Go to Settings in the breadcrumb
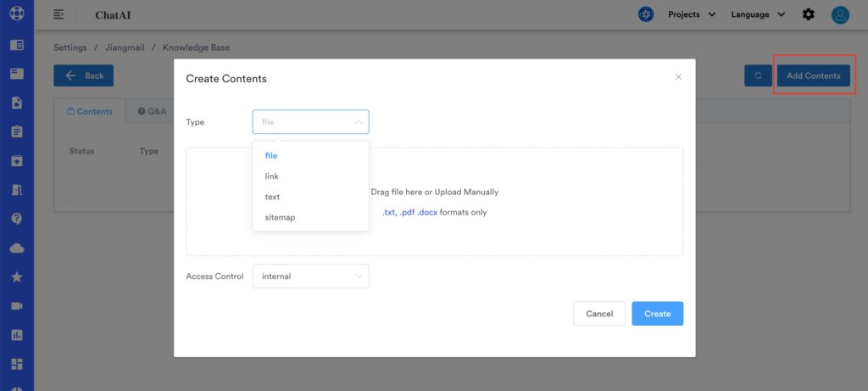 70,47
